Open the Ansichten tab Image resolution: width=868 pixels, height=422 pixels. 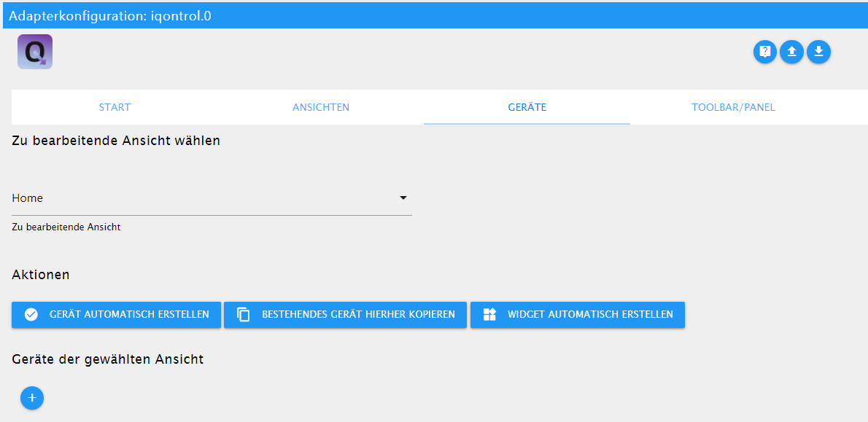pos(321,107)
